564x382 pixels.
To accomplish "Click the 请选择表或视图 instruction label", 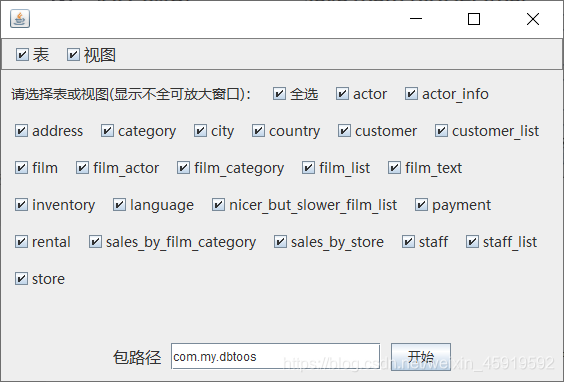I will (x=131, y=94).
